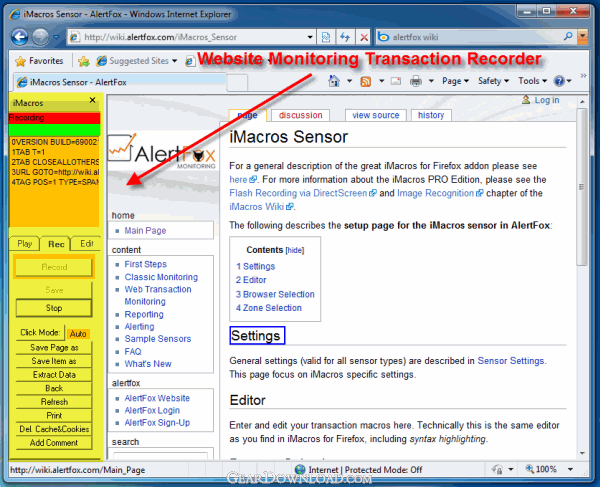Open the Classic Monitoring link
The image size is (600, 487).
(161, 277)
